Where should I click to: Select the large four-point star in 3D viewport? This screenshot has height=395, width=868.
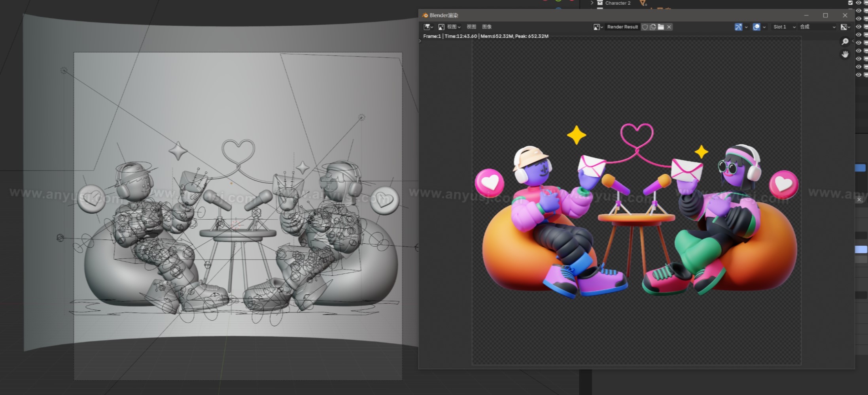click(178, 151)
